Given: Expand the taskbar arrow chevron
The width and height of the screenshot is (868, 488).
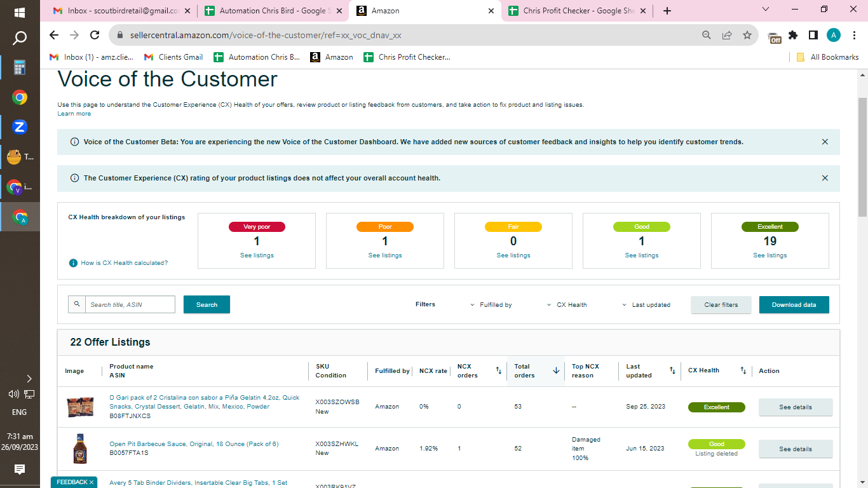Looking at the screenshot, I should [x=29, y=379].
